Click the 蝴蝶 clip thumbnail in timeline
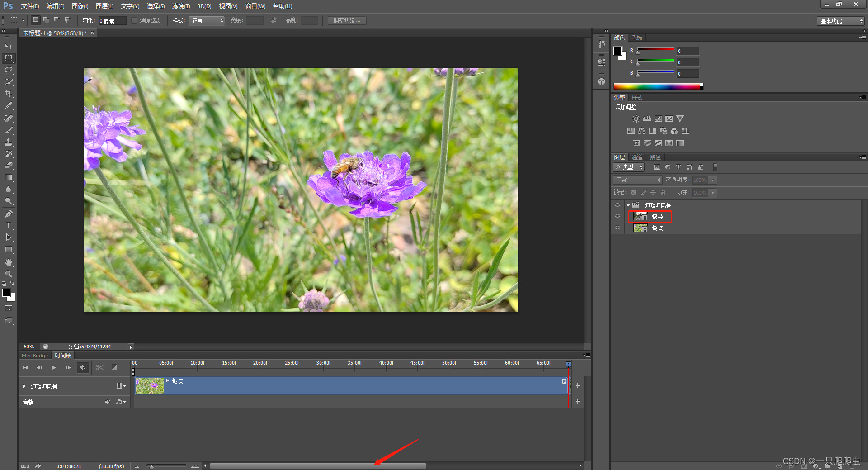Viewport: 868px width, 470px height. point(150,385)
